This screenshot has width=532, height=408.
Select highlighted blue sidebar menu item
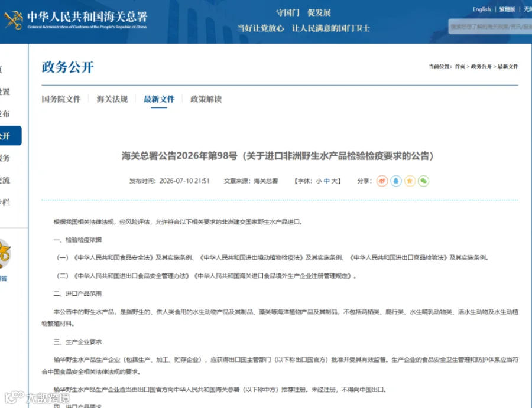(11, 136)
